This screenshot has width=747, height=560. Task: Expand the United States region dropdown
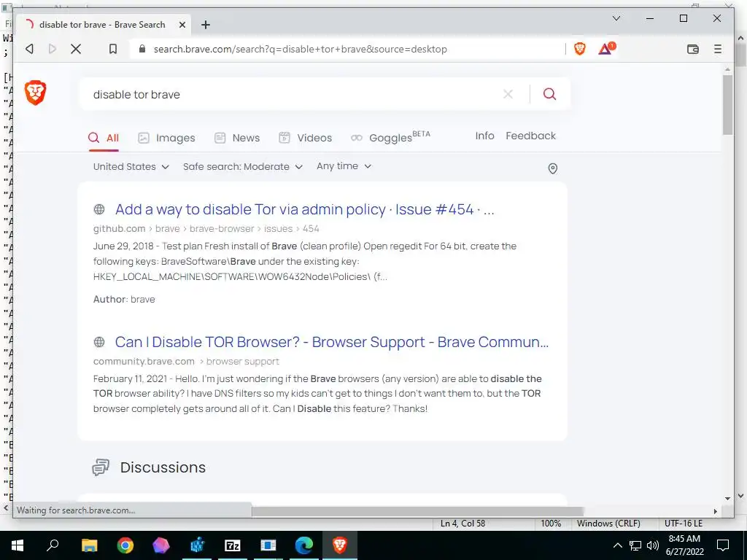click(x=131, y=167)
